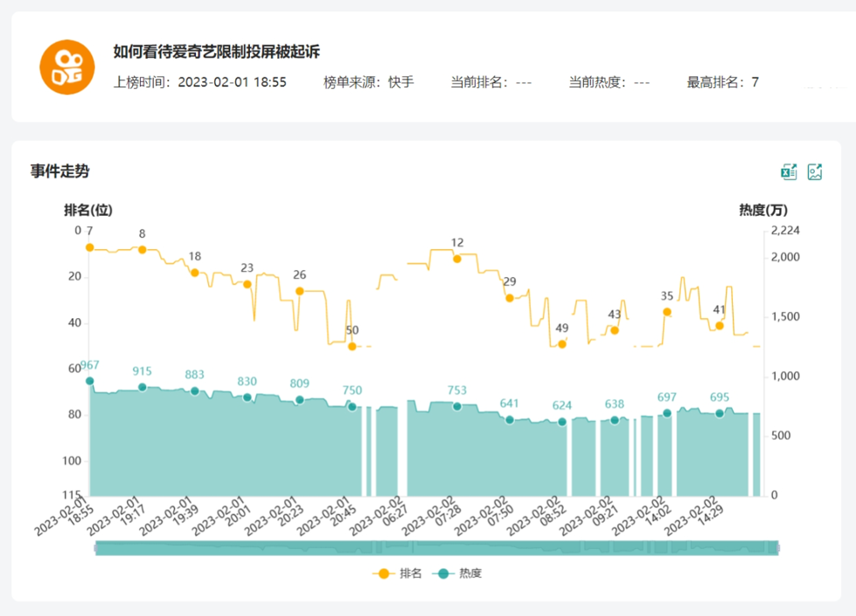Click the ranking data point labeled 7
This screenshot has height=616, width=856.
(89, 247)
